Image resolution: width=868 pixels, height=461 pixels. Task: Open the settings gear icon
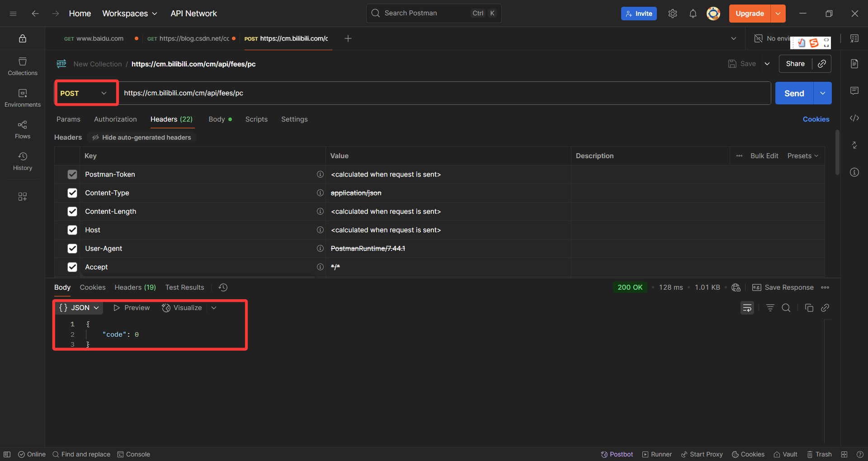coord(673,14)
